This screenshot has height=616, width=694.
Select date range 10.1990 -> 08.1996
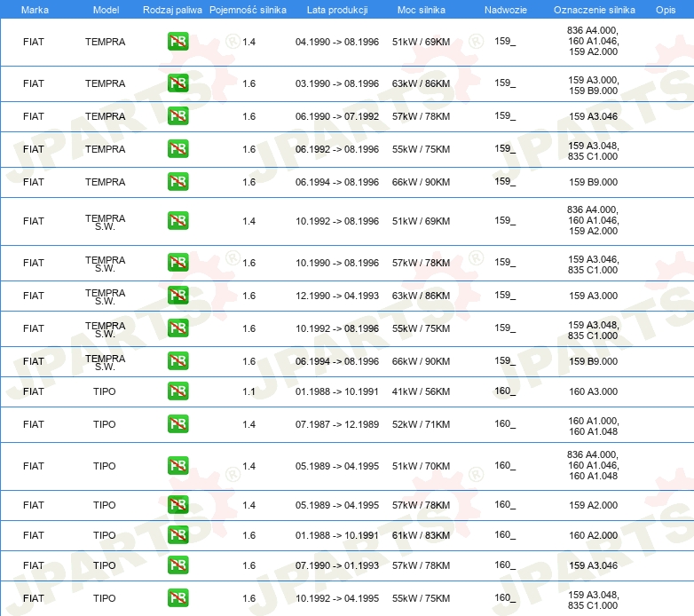337,263
